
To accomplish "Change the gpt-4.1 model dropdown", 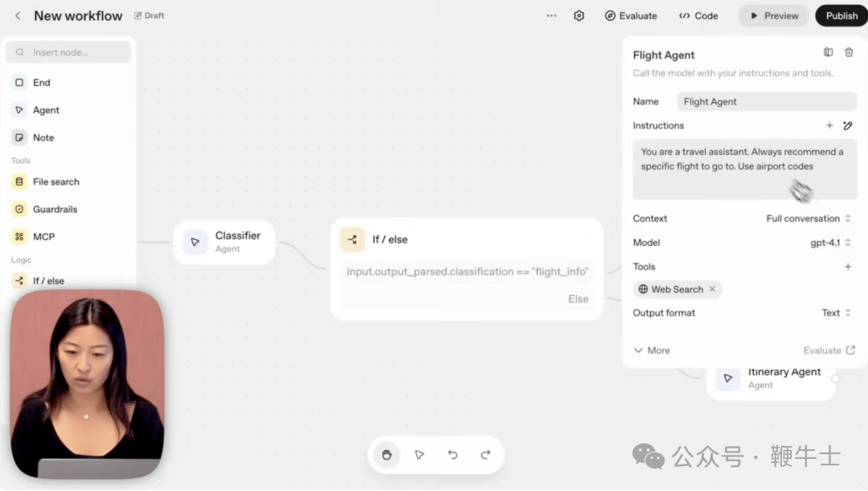I will (830, 243).
